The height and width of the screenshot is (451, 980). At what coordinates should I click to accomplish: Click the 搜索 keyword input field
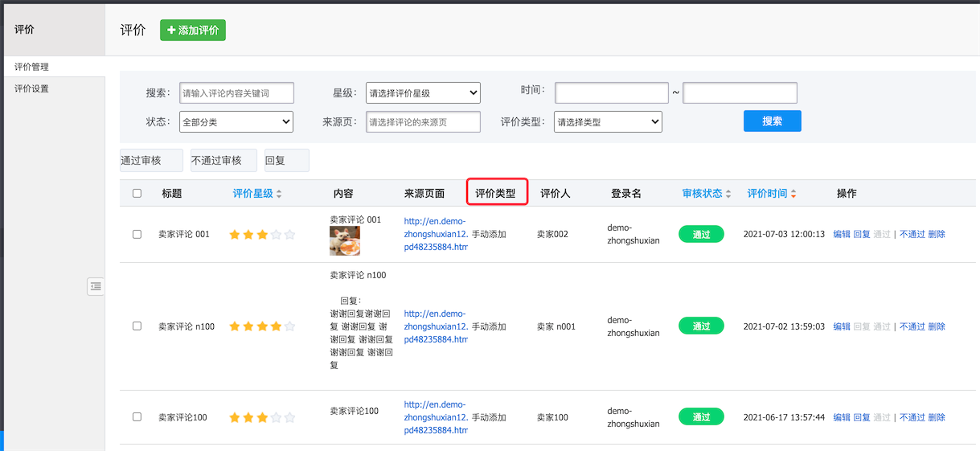tap(236, 93)
